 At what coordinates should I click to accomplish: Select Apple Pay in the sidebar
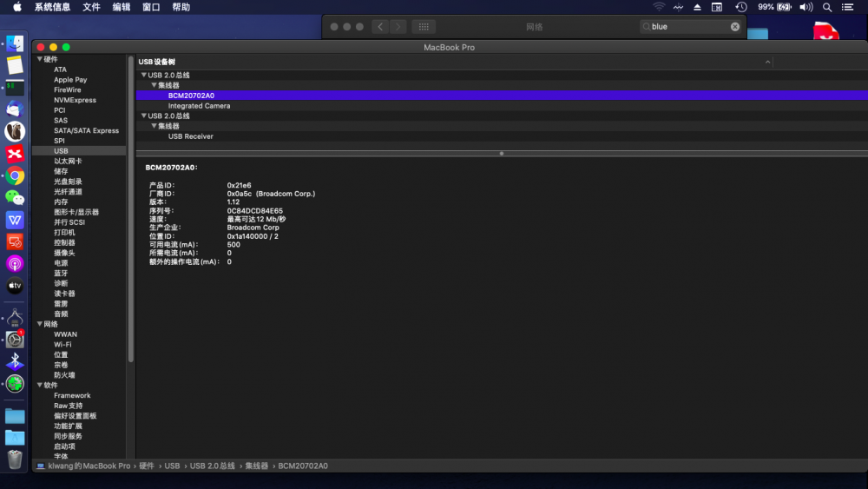[70, 80]
